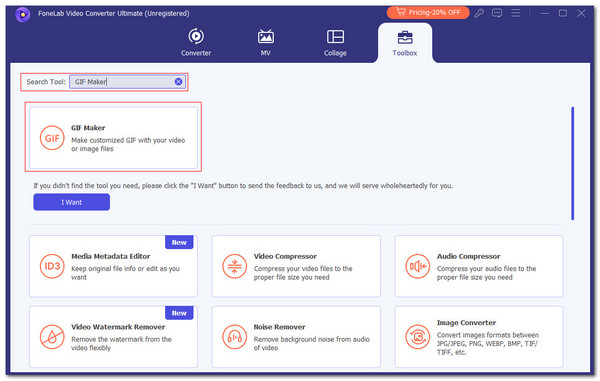Open the hamburger menu in title bar

pos(515,13)
